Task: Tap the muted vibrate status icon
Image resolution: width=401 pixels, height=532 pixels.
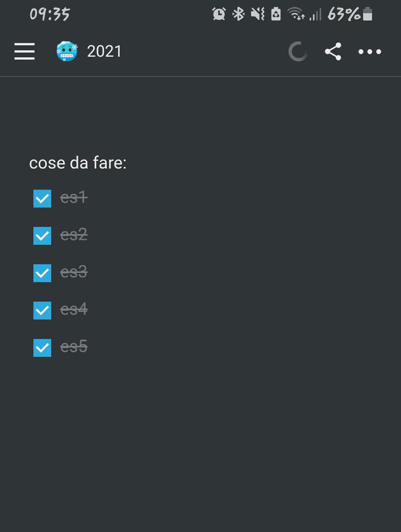Action: pos(258,15)
